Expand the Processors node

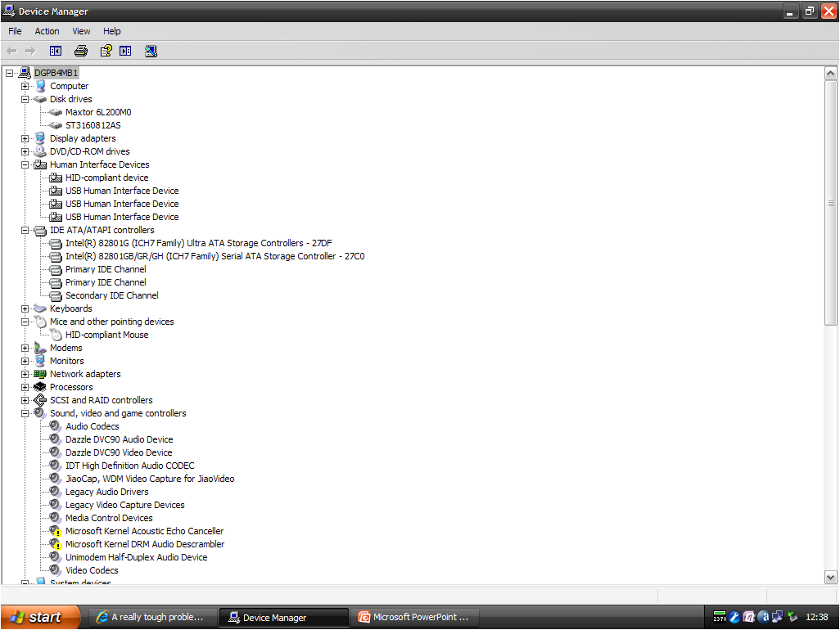(x=25, y=388)
